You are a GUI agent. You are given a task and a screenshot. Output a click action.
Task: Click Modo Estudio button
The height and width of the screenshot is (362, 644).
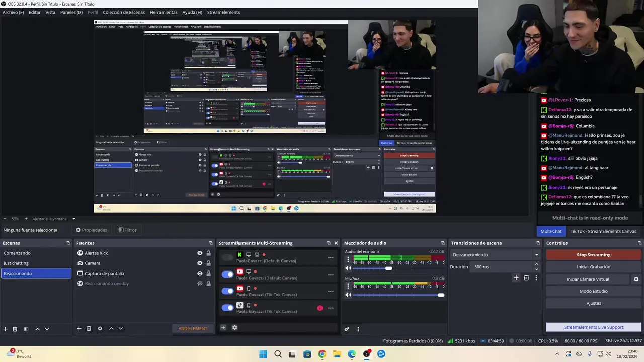(x=594, y=291)
